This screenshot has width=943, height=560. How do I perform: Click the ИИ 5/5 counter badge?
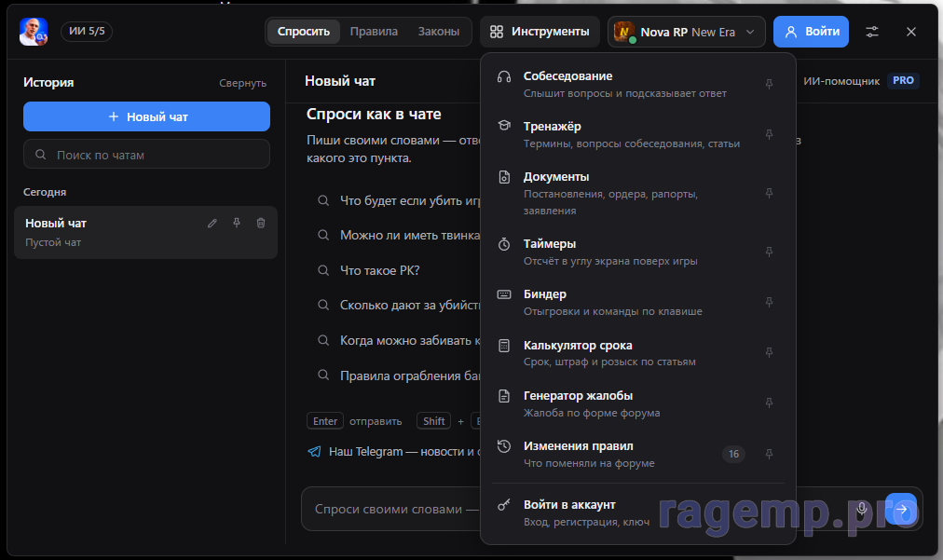click(x=87, y=32)
